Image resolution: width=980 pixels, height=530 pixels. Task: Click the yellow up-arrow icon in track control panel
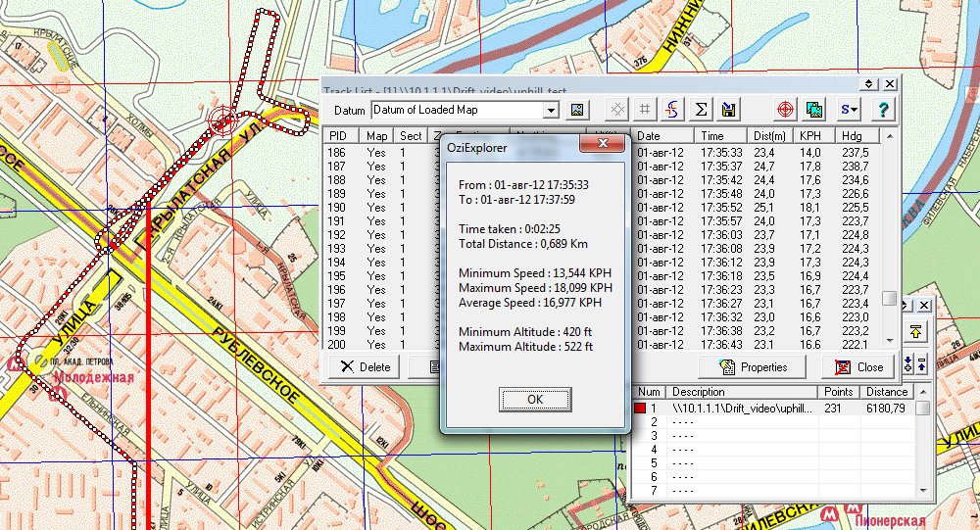pos(915,332)
